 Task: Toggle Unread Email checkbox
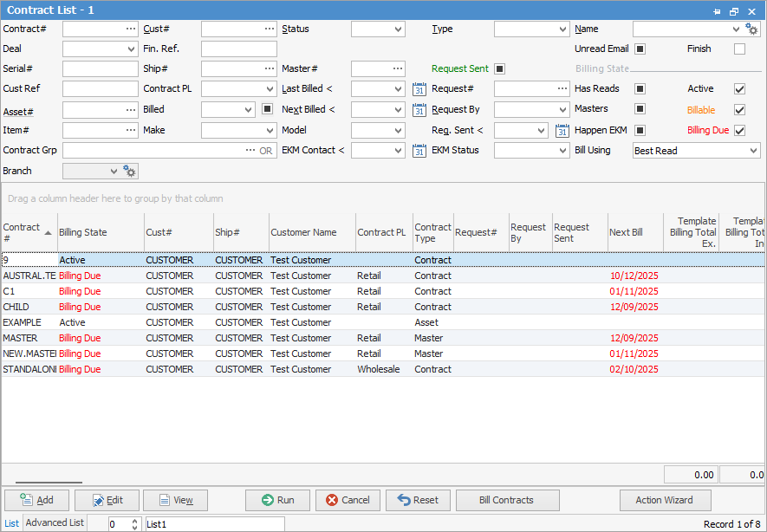[x=640, y=49]
